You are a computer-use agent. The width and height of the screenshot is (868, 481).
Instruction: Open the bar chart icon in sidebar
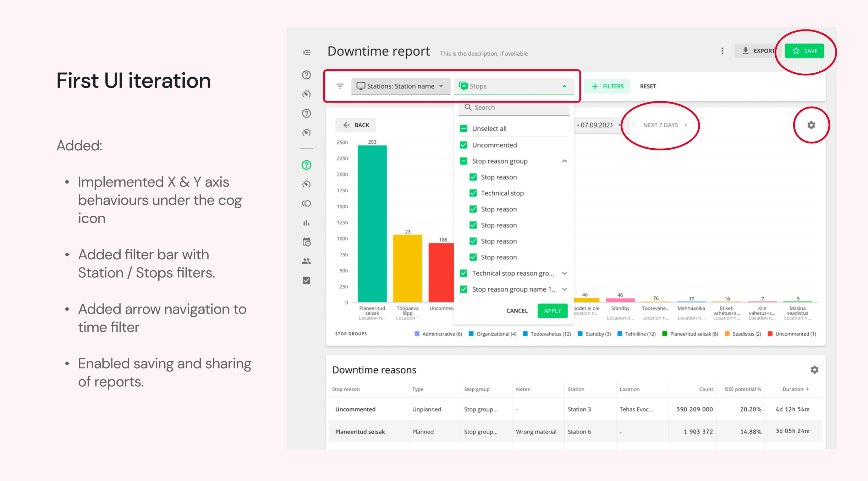pos(307,223)
